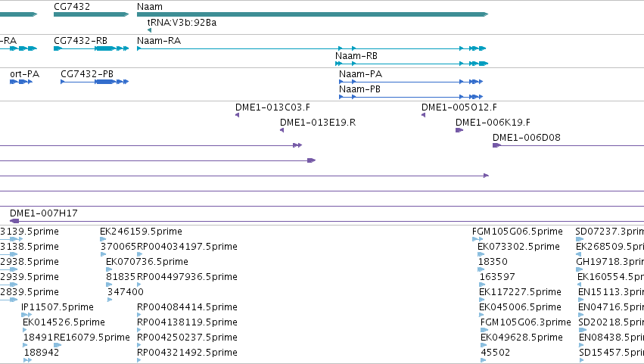Select the EK014526.5prime EST label
Image resolution: width=644 pixels, height=364 pixels.
(64, 322)
